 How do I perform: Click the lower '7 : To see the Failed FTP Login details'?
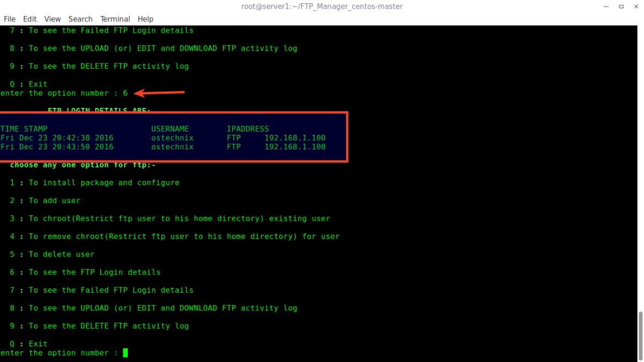tap(101, 290)
